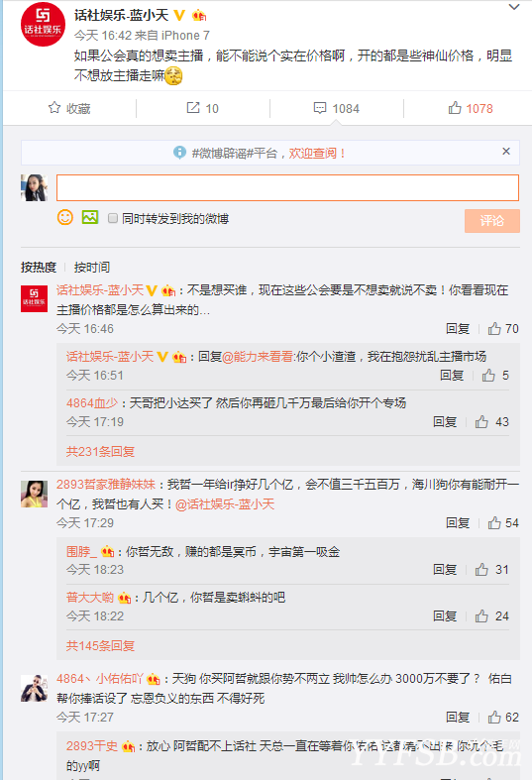Viewport: 532px width, 780px height.
Task: Click your avatar beside the comment box
Action: 34,187
